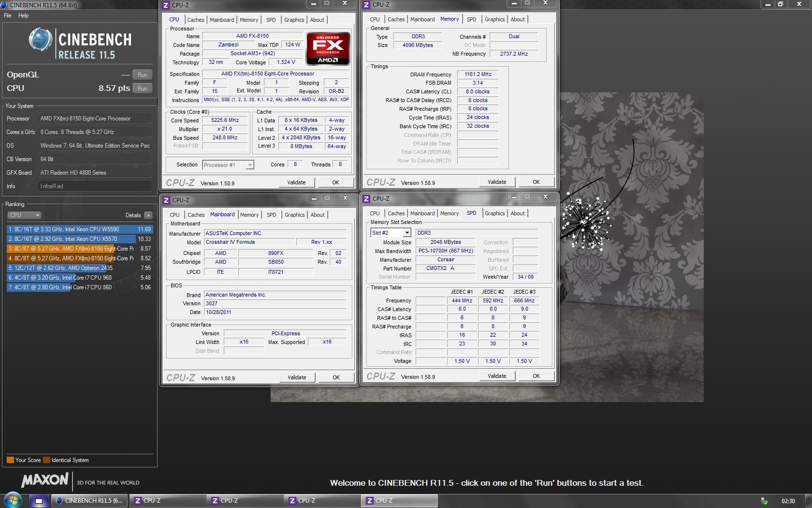The image size is (812, 508).
Task: Click the Max Bandwidth value PC3-10700H
Action: pos(446,251)
